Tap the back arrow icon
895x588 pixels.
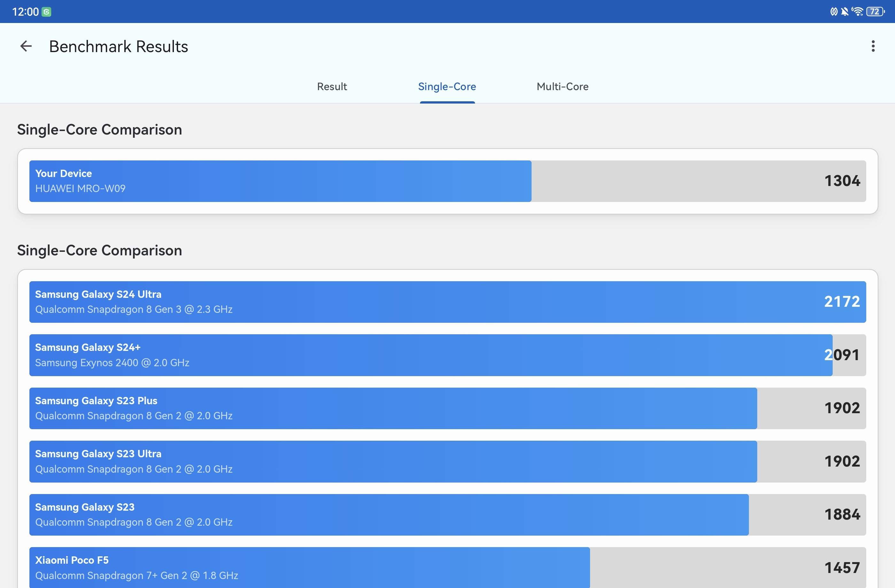(26, 46)
